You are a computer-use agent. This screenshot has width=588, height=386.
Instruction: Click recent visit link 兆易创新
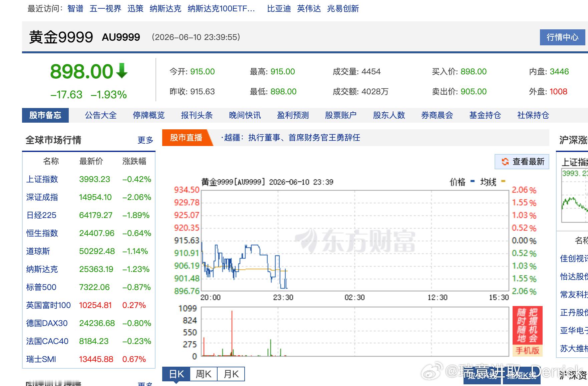(x=343, y=9)
